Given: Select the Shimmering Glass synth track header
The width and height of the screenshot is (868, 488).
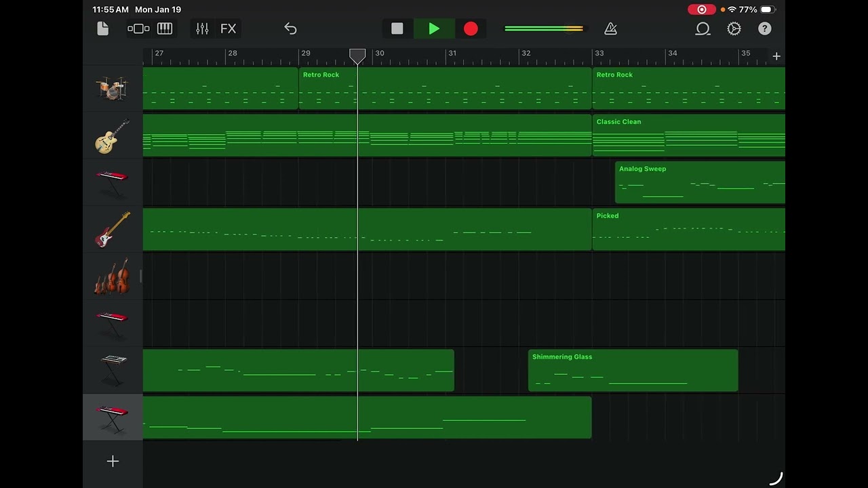Looking at the screenshot, I should coord(113,370).
